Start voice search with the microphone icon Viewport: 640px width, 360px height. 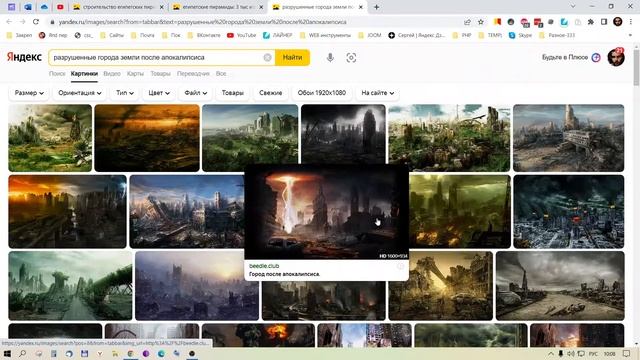(330, 58)
